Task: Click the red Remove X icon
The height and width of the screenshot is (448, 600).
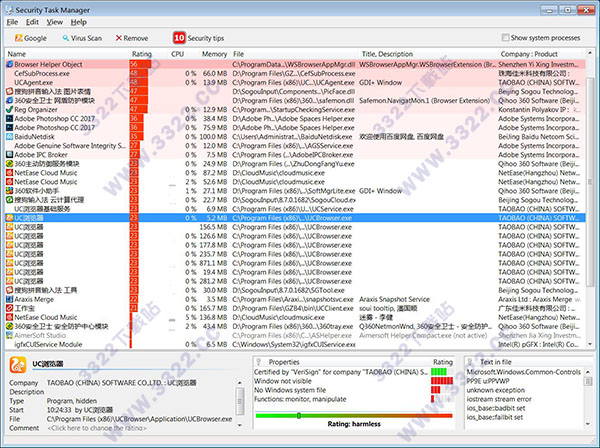Action: (x=119, y=38)
